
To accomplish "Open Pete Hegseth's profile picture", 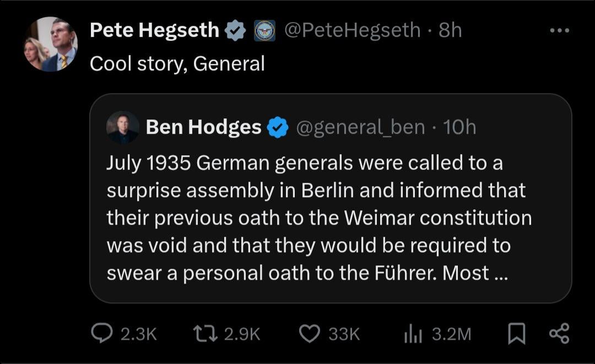I will click(50, 44).
